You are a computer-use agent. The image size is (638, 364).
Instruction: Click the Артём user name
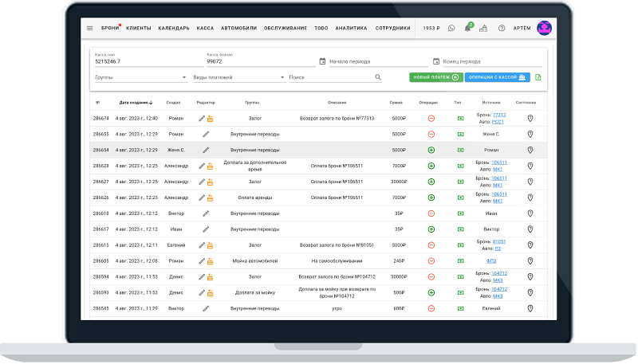point(522,28)
